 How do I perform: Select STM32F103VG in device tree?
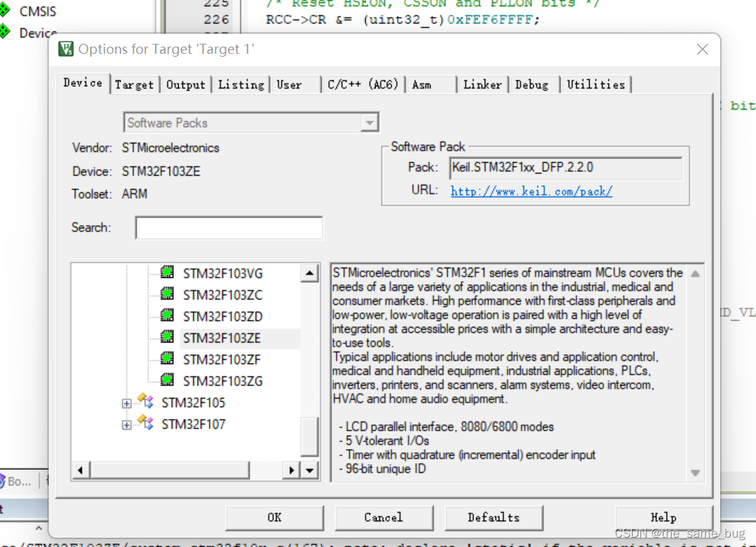point(223,273)
